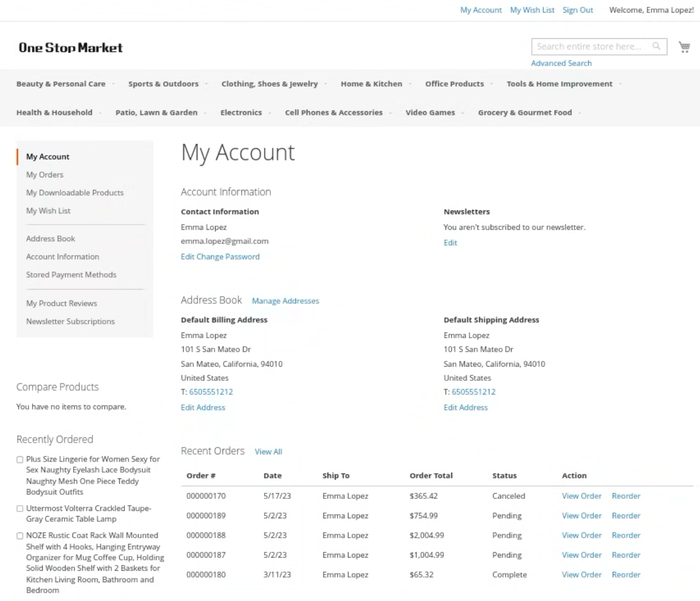Edit the newsletter subscription
This screenshot has width=700, height=601.
coord(450,243)
